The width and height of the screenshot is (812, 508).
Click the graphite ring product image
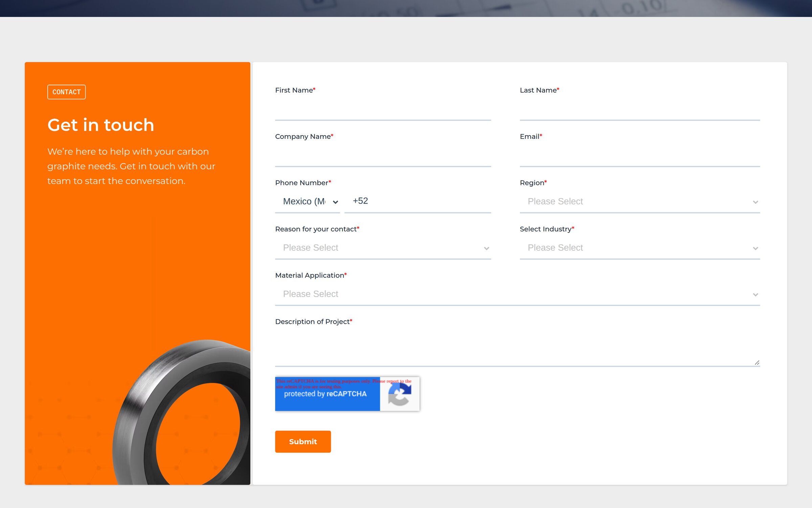181,412
